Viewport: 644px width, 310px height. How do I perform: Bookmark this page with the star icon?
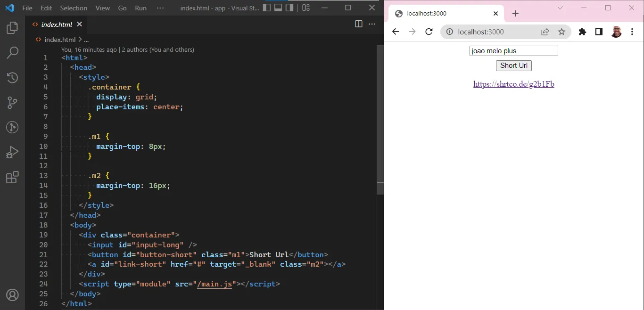(561, 32)
